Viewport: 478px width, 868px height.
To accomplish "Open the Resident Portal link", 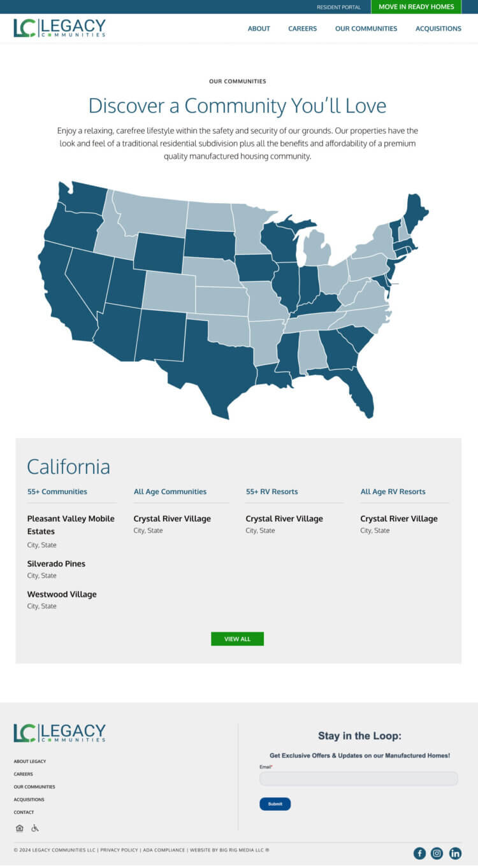I will coord(338,8).
